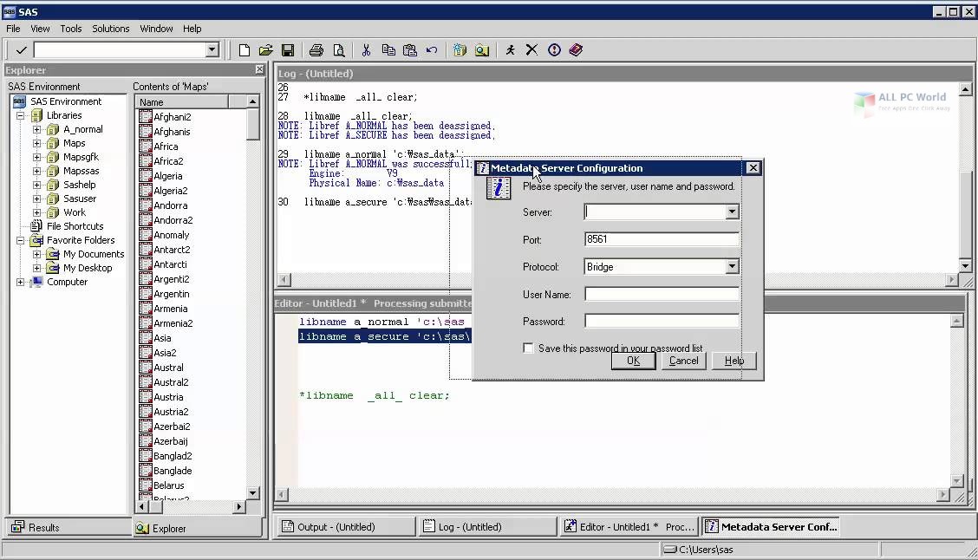Select the Sashelp library in tree

(79, 185)
